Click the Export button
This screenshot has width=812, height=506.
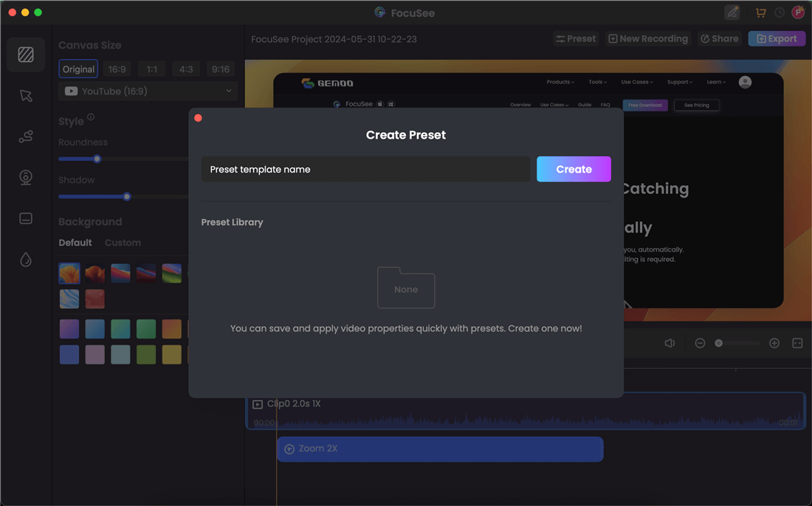point(777,39)
